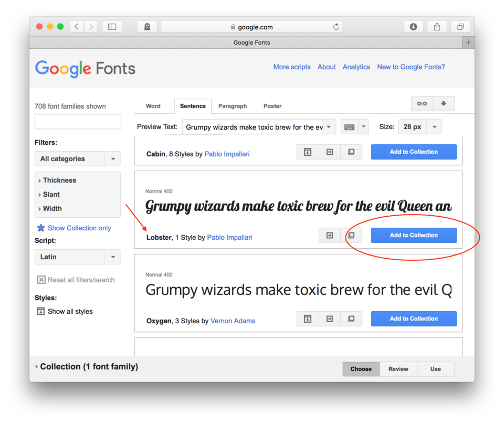Screen dimensions: 504x424
Task: Reload the page with the refresh icon
Action: point(336,27)
